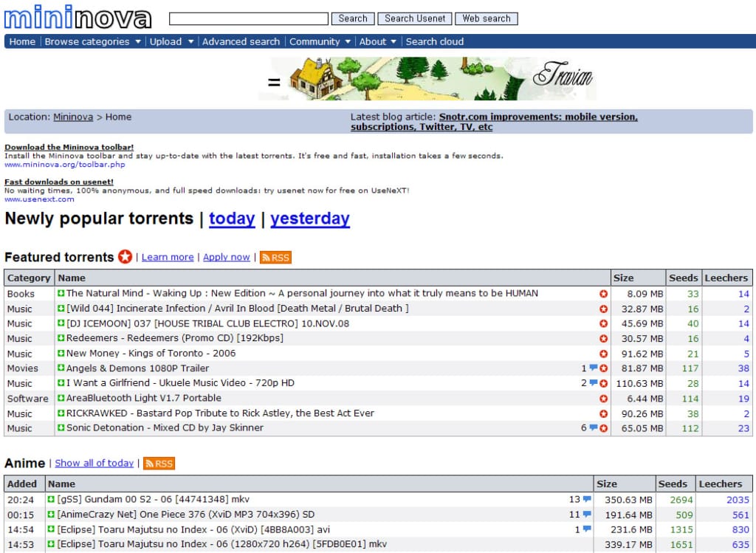Click the download icon for DJ ICEMOON 037
Image resolution: width=756 pixels, height=553 pixels.
(x=61, y=323)
